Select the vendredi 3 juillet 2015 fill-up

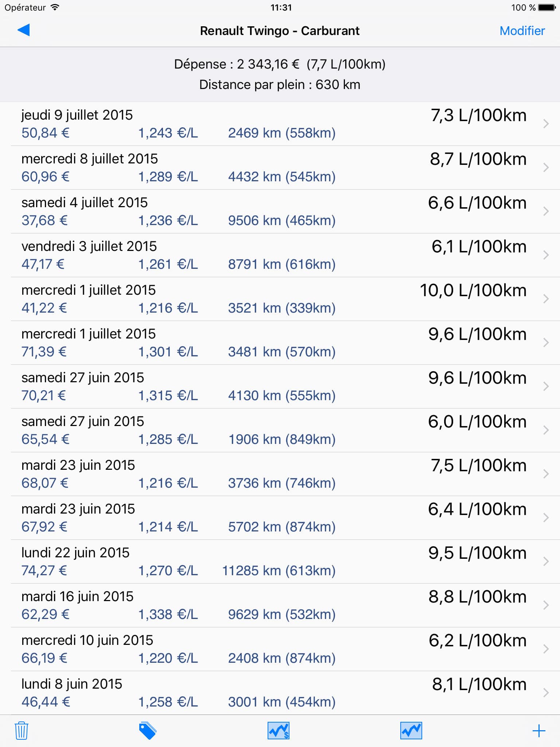point(280,255)
